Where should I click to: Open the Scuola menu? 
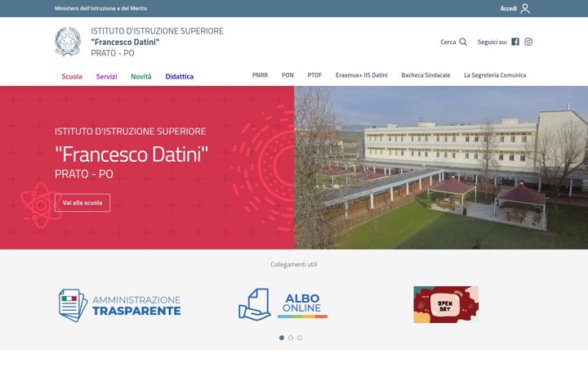(x=72, y=77)
